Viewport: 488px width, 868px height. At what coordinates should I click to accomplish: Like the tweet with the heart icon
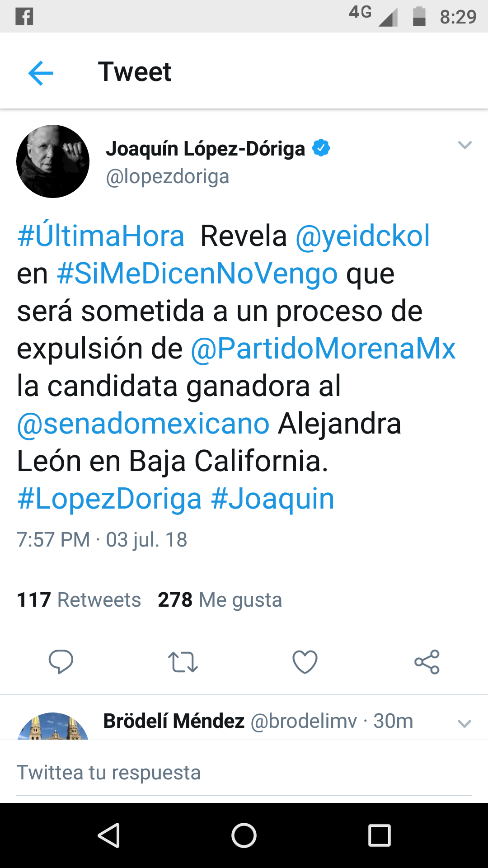point(305,662)
